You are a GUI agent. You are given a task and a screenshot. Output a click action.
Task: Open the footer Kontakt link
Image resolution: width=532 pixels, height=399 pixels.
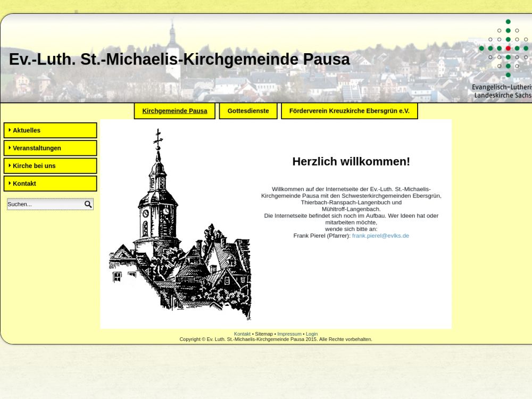(x=242, y=334)
